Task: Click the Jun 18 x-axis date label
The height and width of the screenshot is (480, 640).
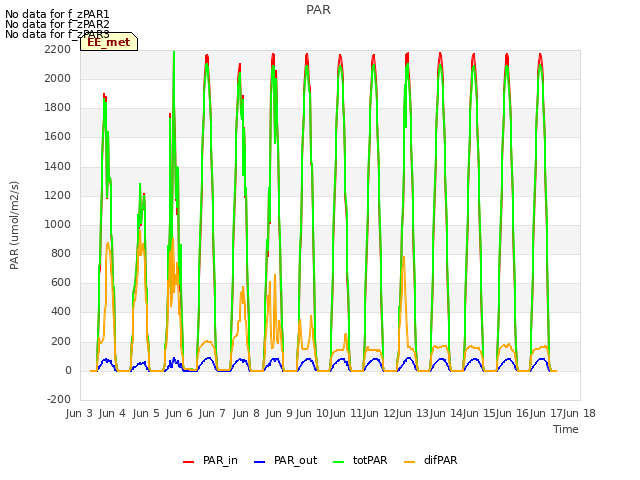Action: [580, 413]
